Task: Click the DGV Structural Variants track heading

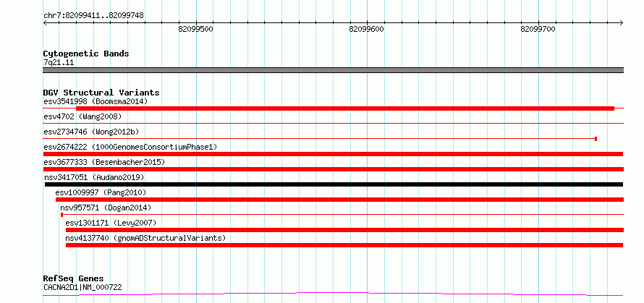Action: click(101, 93)
